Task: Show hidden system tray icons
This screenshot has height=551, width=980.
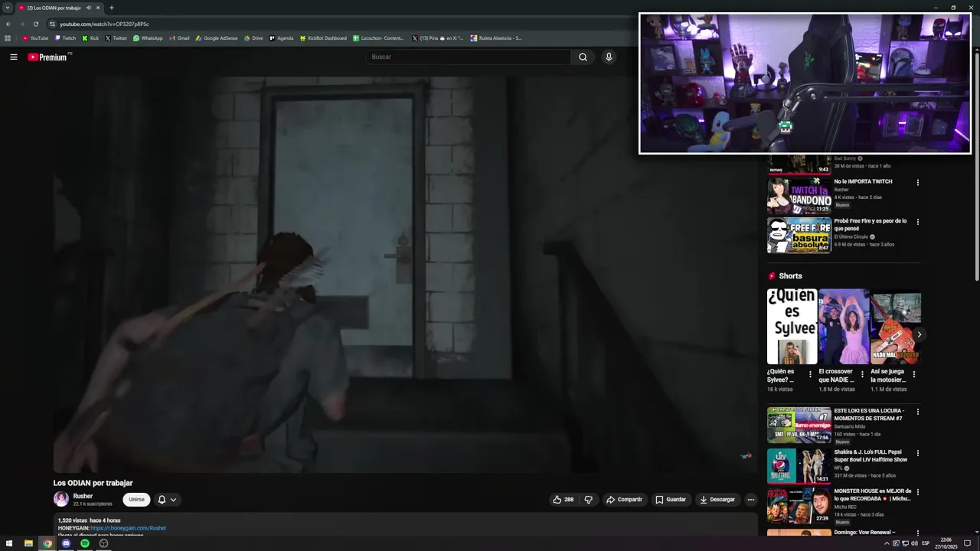Action: click(x=887, y=543)
